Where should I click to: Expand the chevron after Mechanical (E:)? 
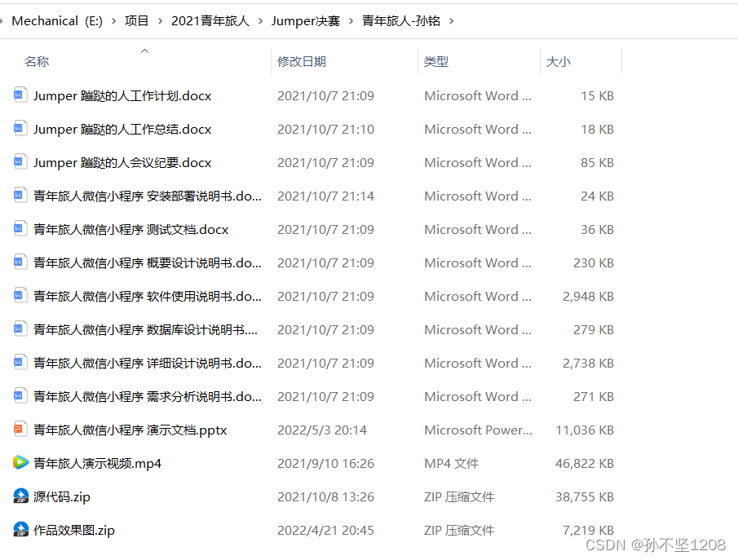tap(114, 21)
